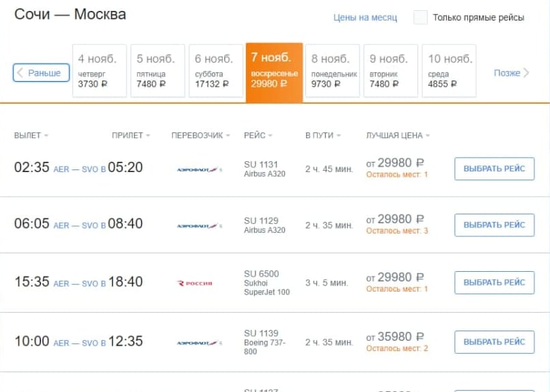Select the November 4 Thursday date tab
Screen dimensions: 550x392
pyautogui.click(x=99, y=71)
